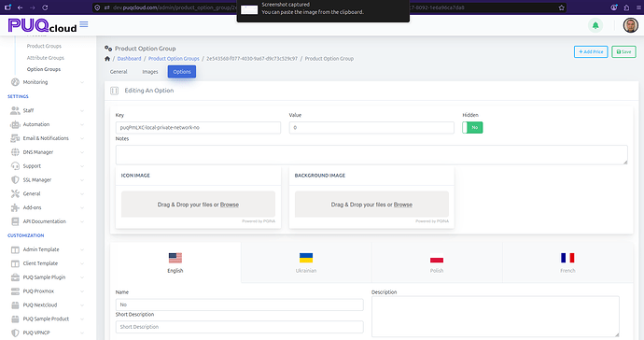Click the PUQ VPNCP shield icon
Viewport: 644px width, 340px height.
(x=15, y=333)
